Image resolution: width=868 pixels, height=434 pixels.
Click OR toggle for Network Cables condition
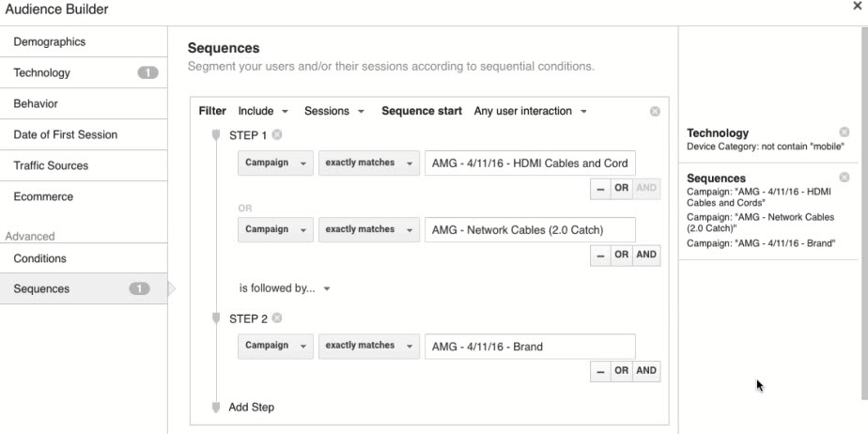(x=622, y=254)
